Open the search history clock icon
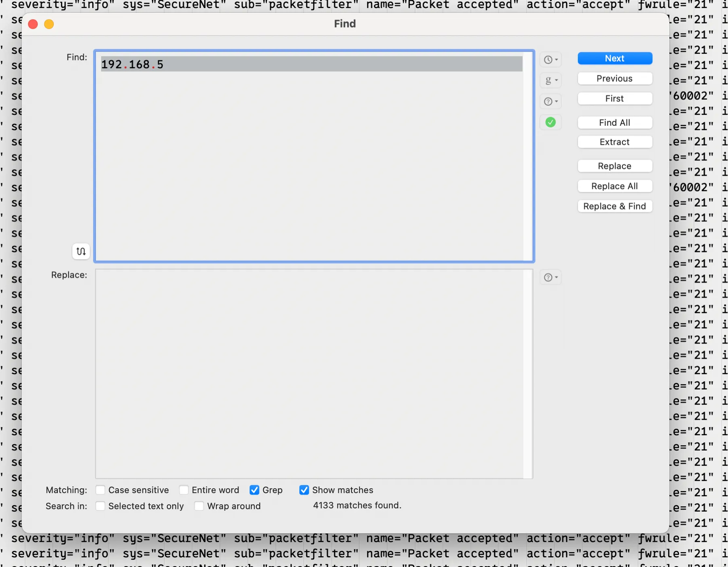 tap(548, 59)
